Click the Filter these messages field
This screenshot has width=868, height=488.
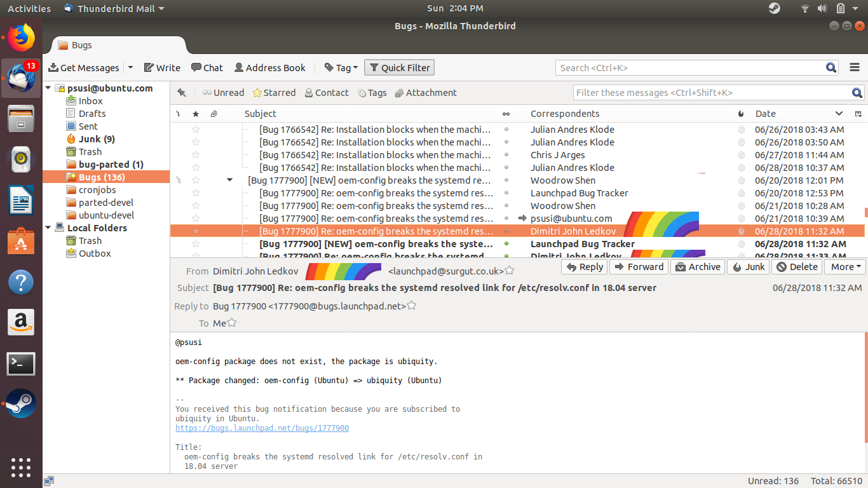719,93
